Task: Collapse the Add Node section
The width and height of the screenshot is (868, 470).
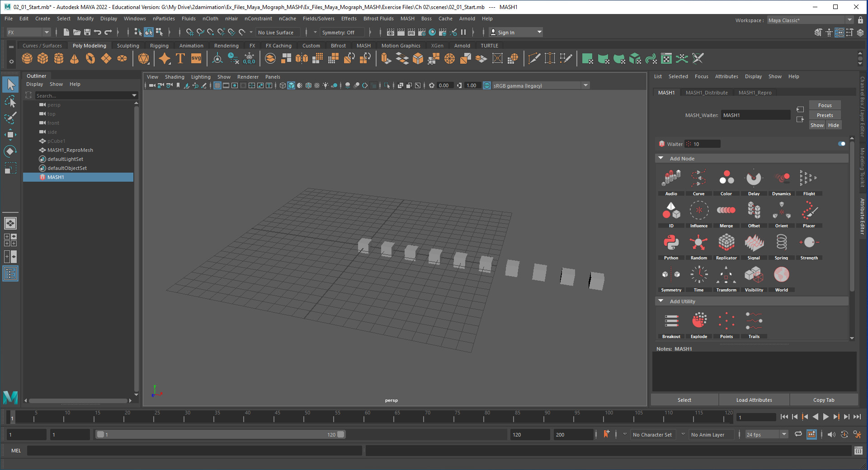Action: 661,159
